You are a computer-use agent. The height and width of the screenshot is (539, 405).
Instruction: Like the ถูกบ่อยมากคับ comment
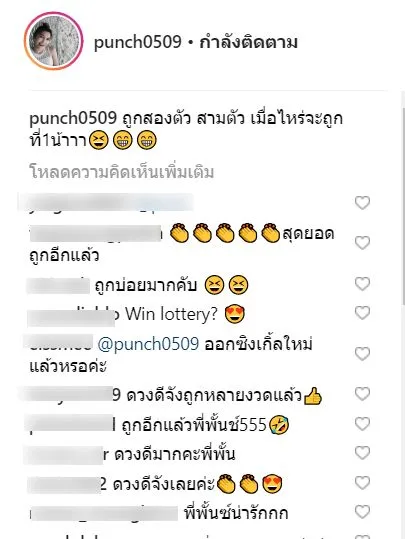click(x=362, y=284)
